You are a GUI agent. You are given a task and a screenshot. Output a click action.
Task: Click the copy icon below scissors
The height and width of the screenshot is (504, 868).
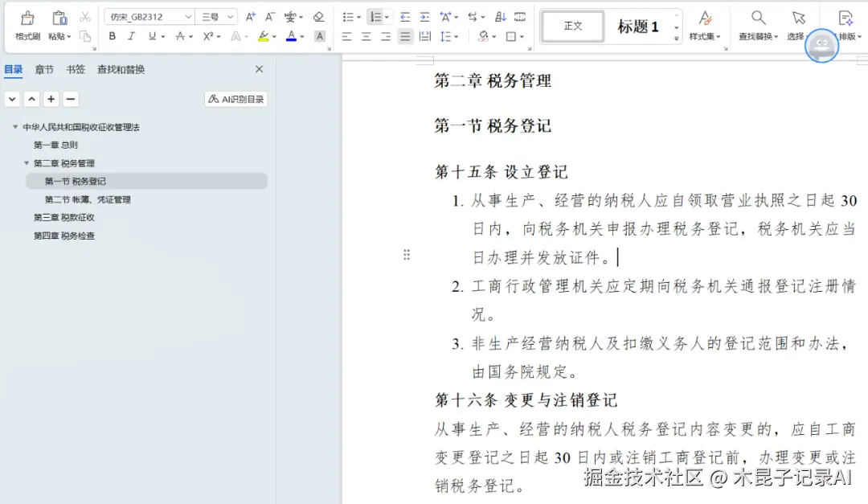pos(84,36)
